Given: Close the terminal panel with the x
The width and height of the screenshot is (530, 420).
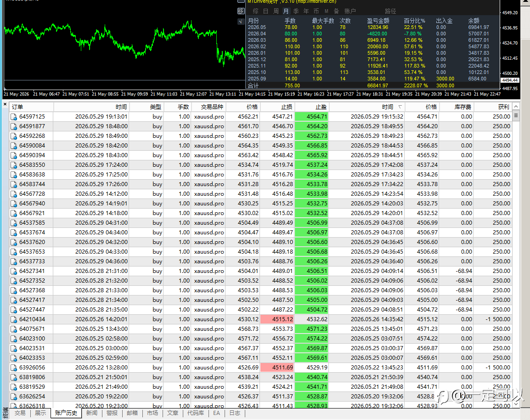Looking at the screenshot, I should pos(5,104).
